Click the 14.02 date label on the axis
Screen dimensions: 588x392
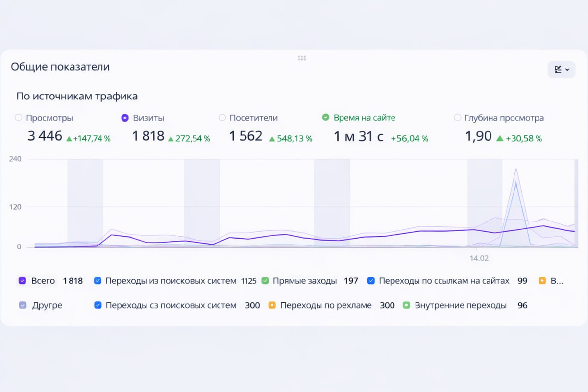click(479, 258)
